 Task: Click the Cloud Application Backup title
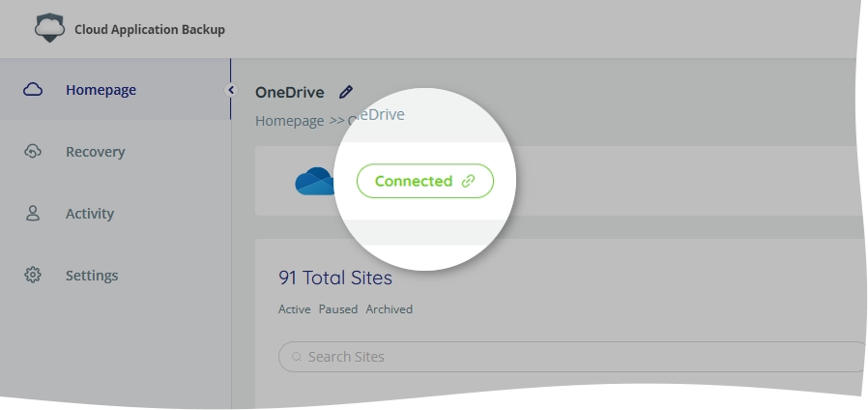point(150,29)
